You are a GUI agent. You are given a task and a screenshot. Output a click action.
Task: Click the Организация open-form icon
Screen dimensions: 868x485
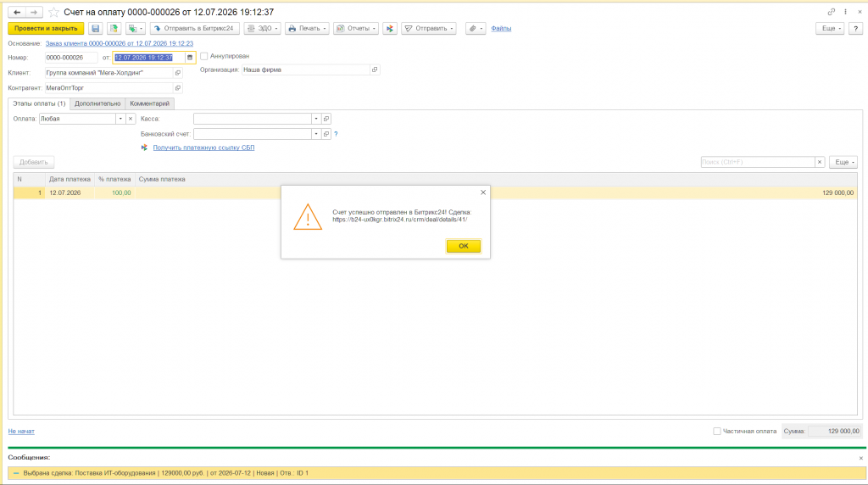pos(375,70)
